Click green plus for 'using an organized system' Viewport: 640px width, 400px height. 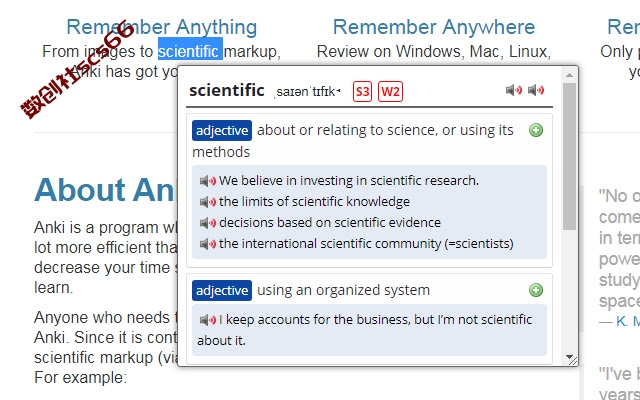(536, 290)
